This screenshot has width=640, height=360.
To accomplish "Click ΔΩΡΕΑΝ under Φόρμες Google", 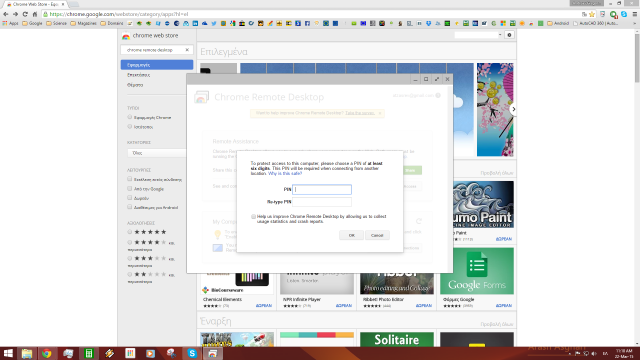I will tap(504, 305).
